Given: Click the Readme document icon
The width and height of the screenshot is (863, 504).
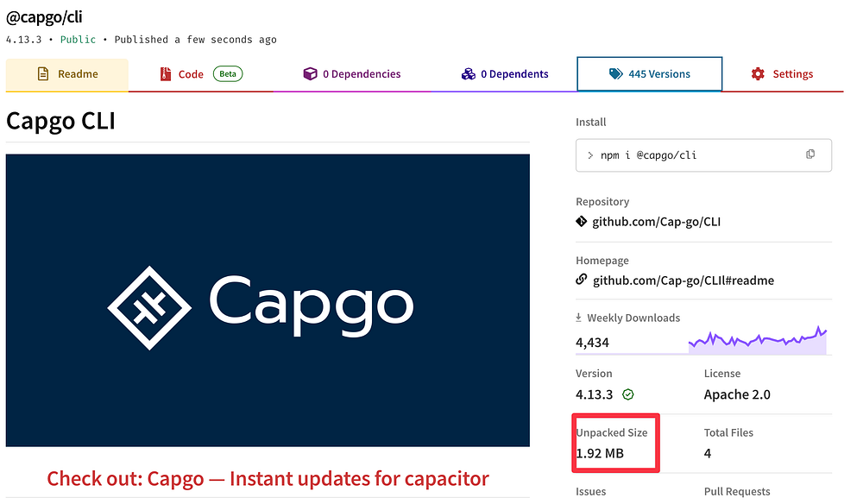Looking at the screenshot, I should (x=43, y=73).
